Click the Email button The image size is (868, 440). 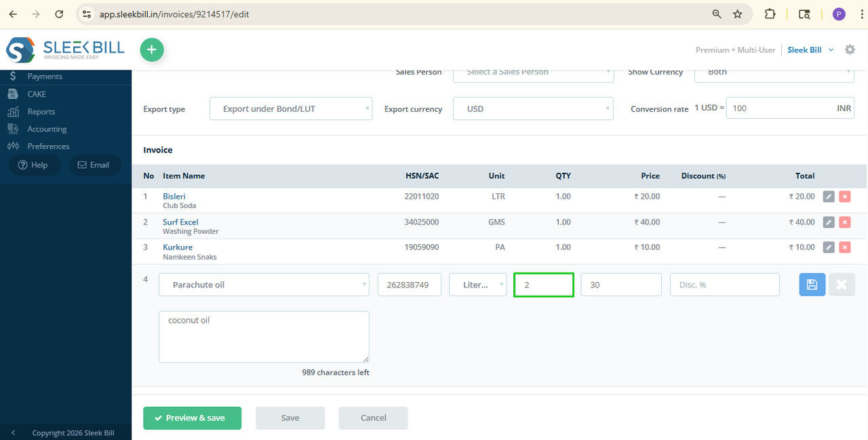pyautogui.click(x=94, y=165)
